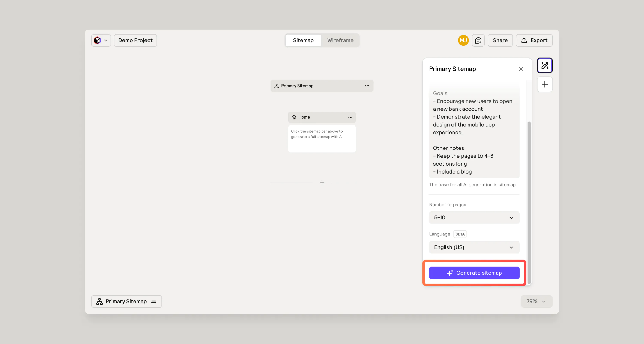Toggle the AI magic wand panel icon
The width and height of the screenshot is (644, 344).
pyautogui.click(x=544, y=65)
